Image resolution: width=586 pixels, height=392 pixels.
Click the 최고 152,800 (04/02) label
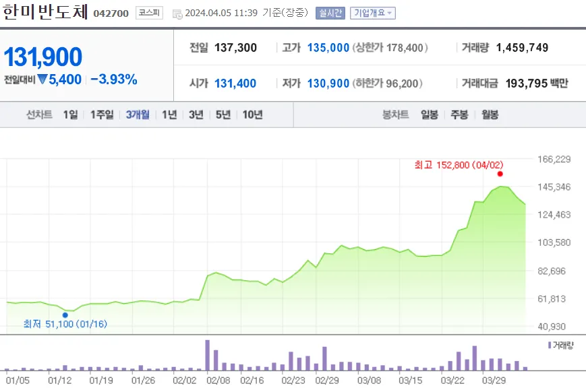pyautogui.click(x=459, y=164)
